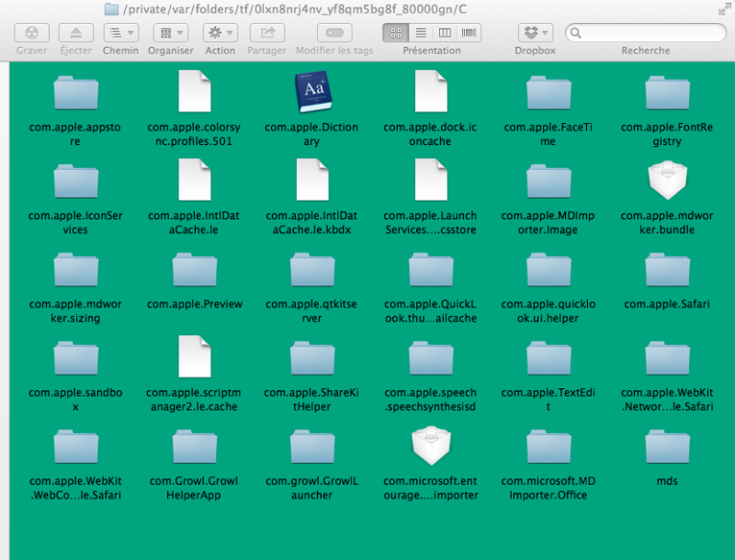
Task: Select the com.apple.appstore folder
Action: point(75,93)
